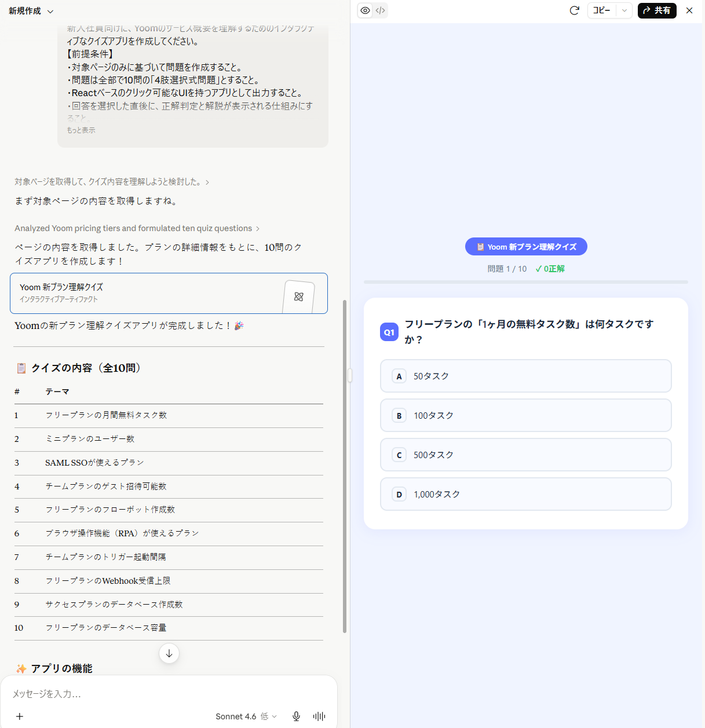Click the scroll-to-bottom arrow button
Screen dimensions: 705x728
pyautogui.click(x=169, y=653)
